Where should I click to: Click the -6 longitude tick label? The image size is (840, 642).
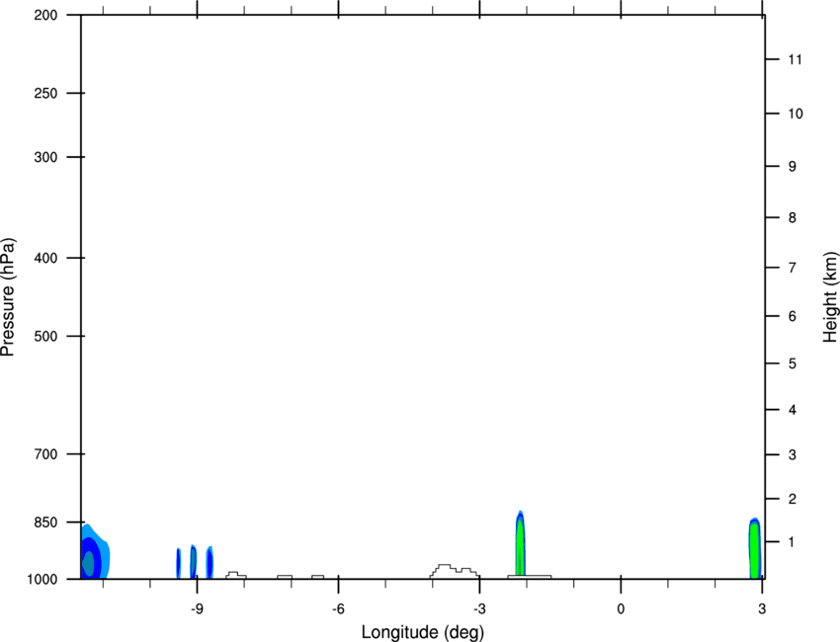tap(338, 609)
